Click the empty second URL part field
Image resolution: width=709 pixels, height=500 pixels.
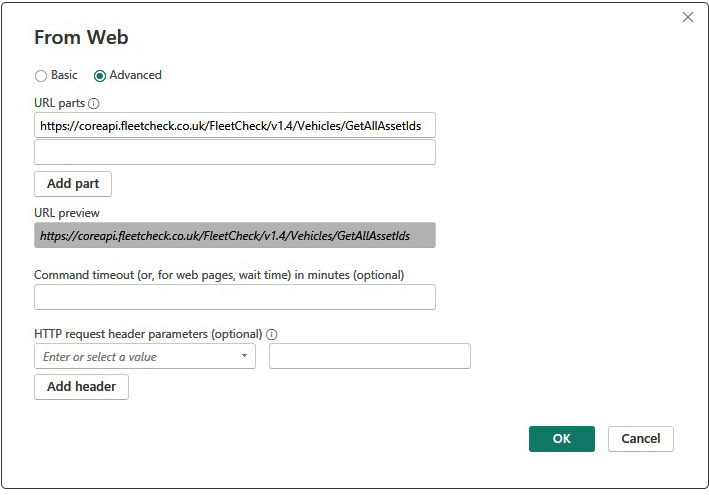[234, 152]
